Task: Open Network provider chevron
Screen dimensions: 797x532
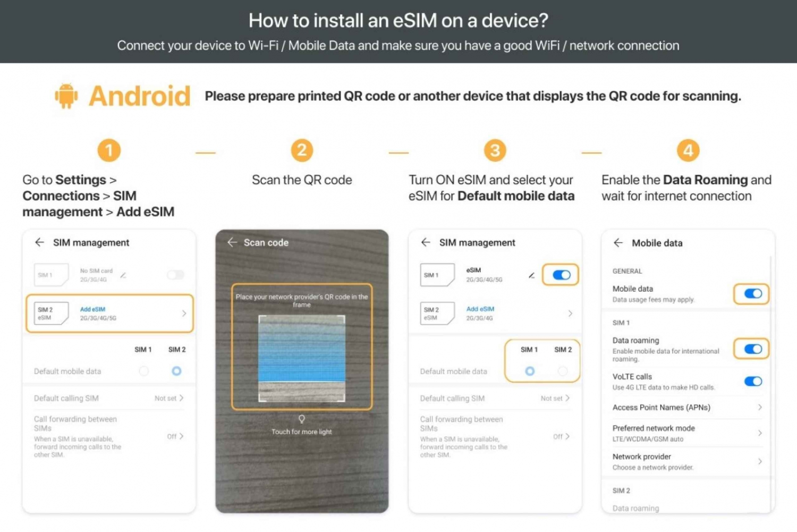Action: [x=760, y=461]
